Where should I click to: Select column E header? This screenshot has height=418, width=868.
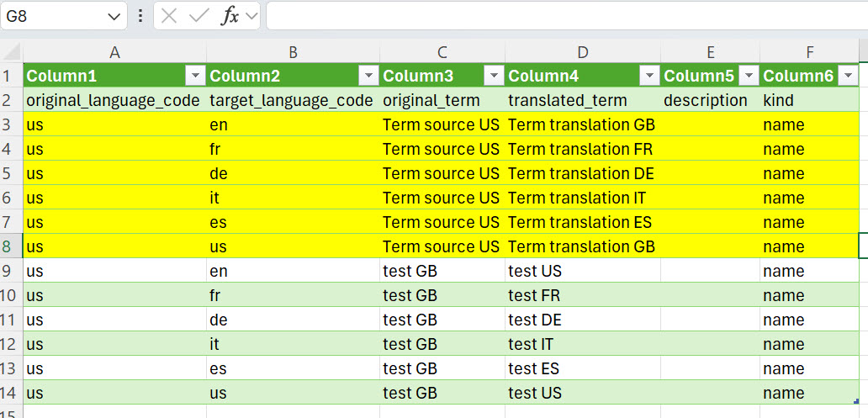click(x=710, y=53)
